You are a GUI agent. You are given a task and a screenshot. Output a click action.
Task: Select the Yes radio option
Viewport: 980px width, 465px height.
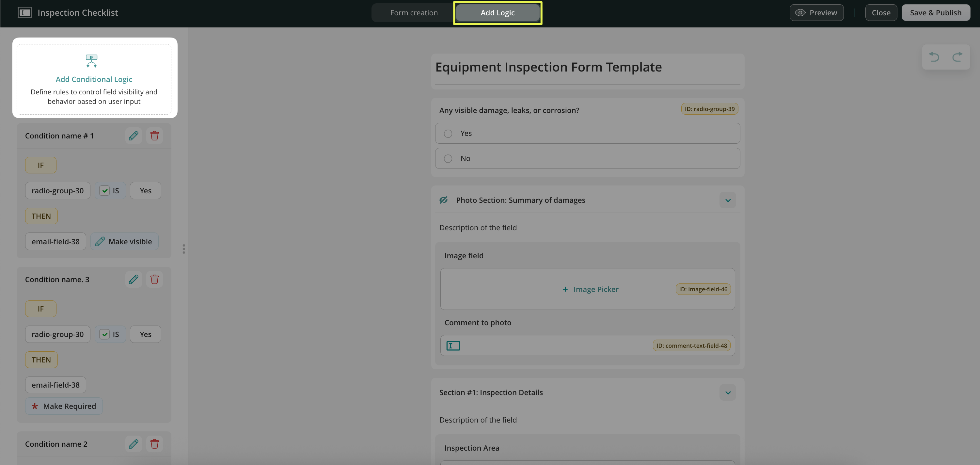click(448, 134)
